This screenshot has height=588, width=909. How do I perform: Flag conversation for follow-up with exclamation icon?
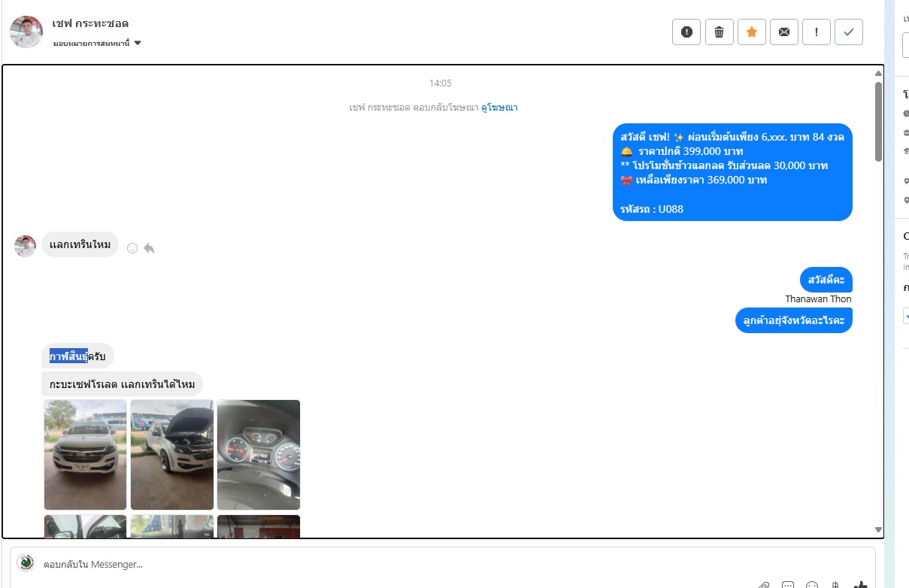coord(817,32)
